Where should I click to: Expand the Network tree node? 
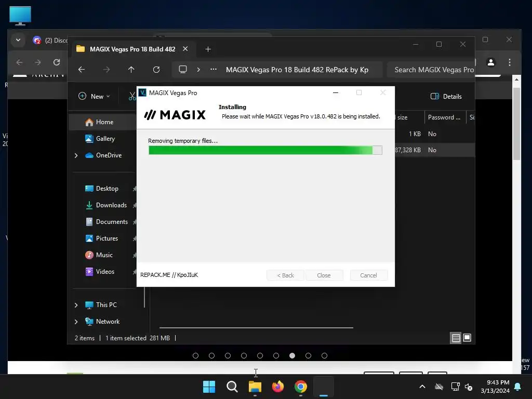(76, 322)
